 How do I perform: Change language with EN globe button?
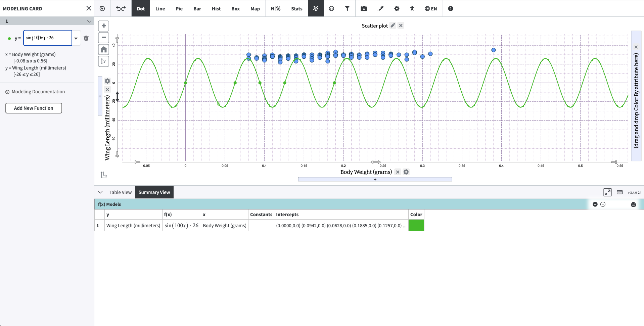pos(431,8)
